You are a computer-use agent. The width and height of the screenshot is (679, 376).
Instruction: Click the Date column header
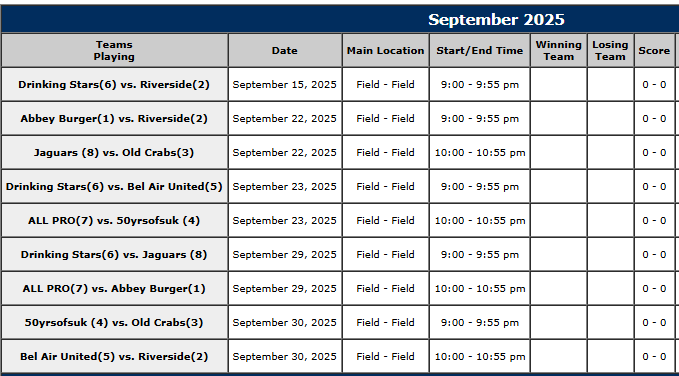pyautogui.click(x=285, y=51)
